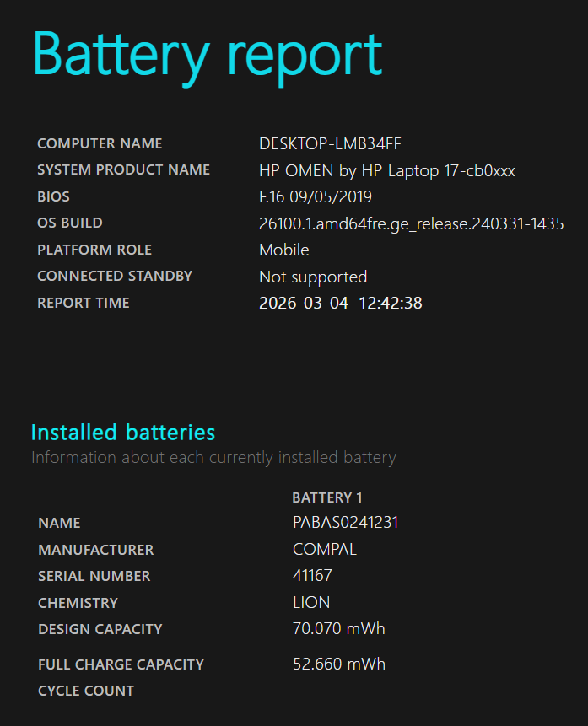Image resolution: width=588 pixels, height=726 pixels.
Task: Click the Not supported standby value
Action: click(x=313, y=277)
